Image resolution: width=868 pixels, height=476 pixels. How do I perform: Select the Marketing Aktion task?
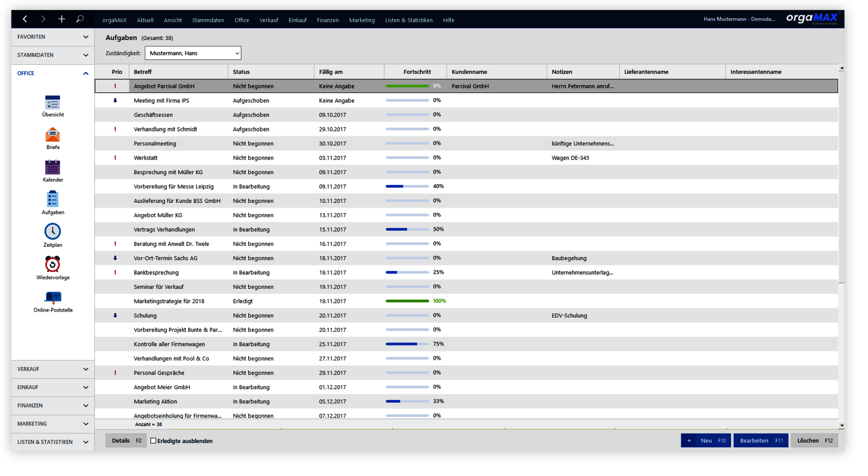466,402
